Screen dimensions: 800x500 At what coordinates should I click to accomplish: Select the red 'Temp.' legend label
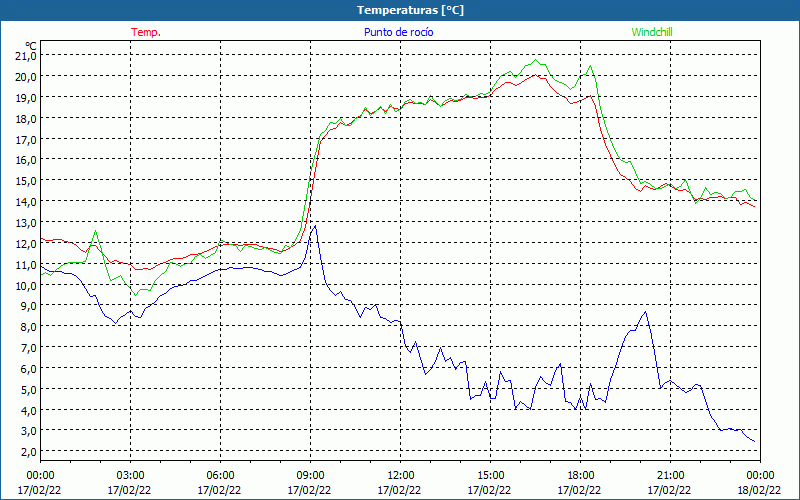click(146, 32)
